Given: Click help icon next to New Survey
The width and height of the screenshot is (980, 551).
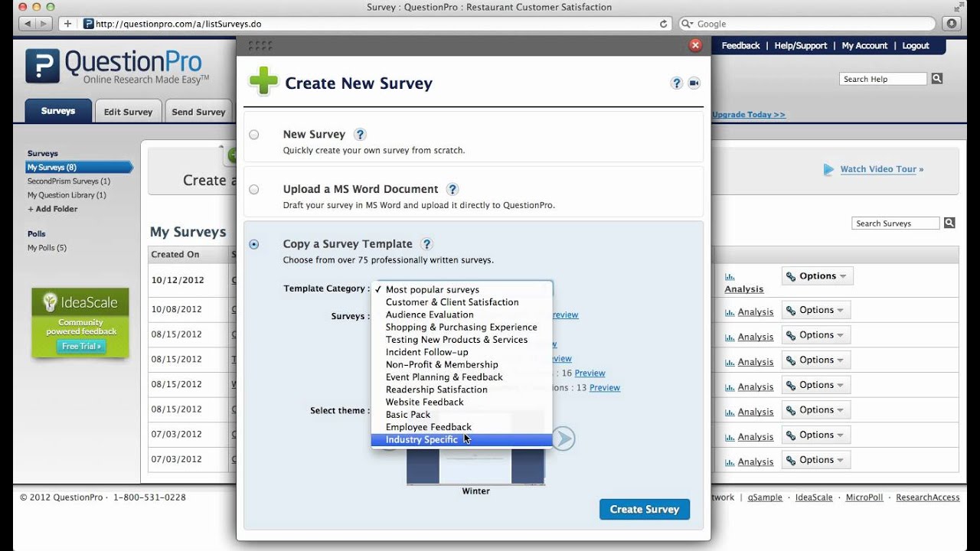Looking at the screenshot, I should (x=360, y=134).
